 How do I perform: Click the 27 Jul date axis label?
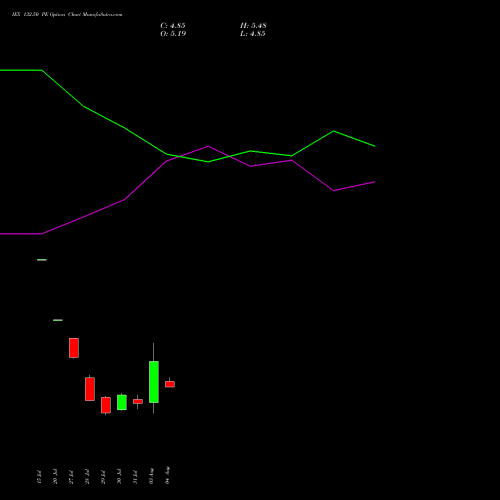point(71,477)
